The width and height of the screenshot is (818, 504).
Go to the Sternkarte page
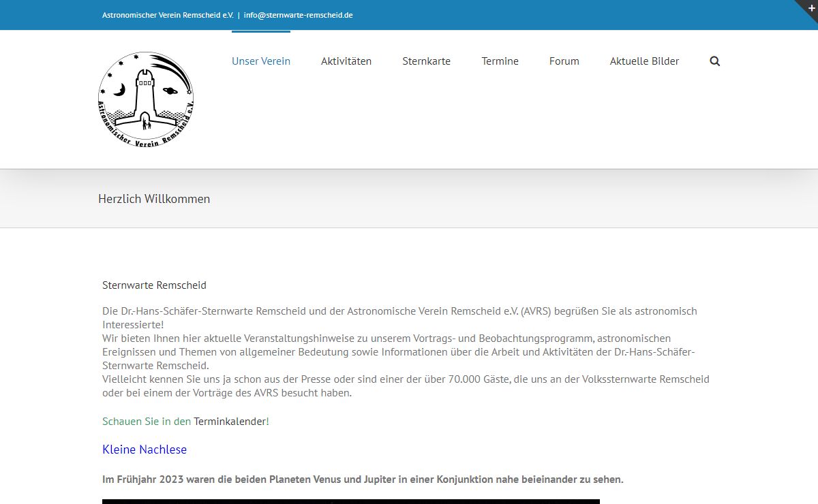(x=426, y=61)
